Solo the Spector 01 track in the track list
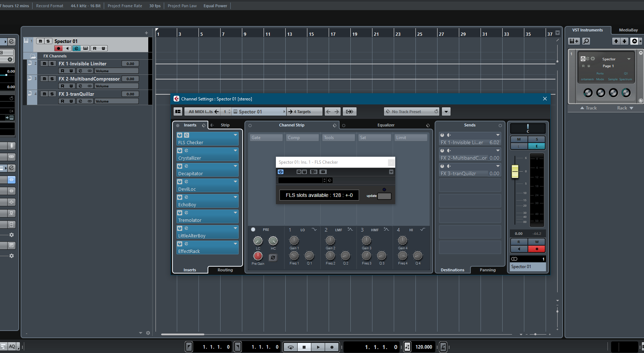 [48, 41]
